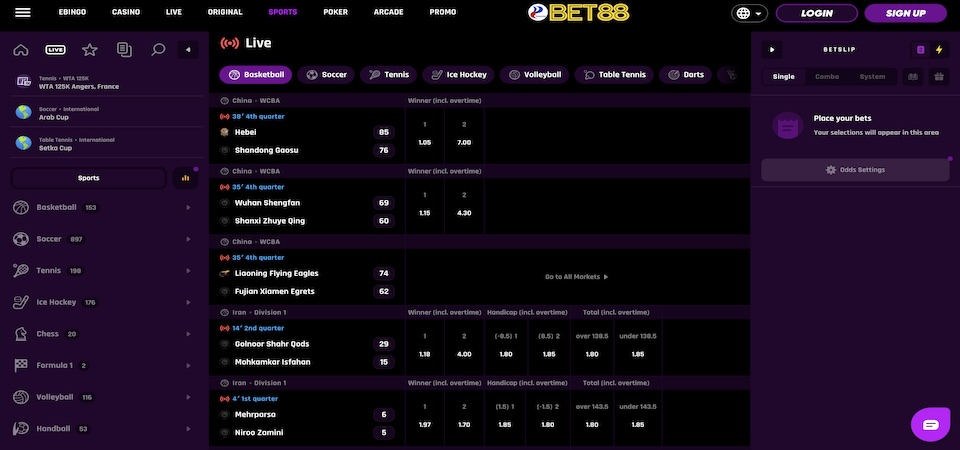Go to the home icon in sidebar

(21, 50)
